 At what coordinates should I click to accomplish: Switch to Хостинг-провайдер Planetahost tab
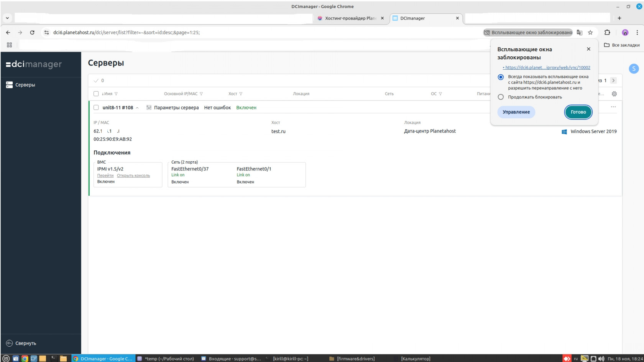coord(350,18)
